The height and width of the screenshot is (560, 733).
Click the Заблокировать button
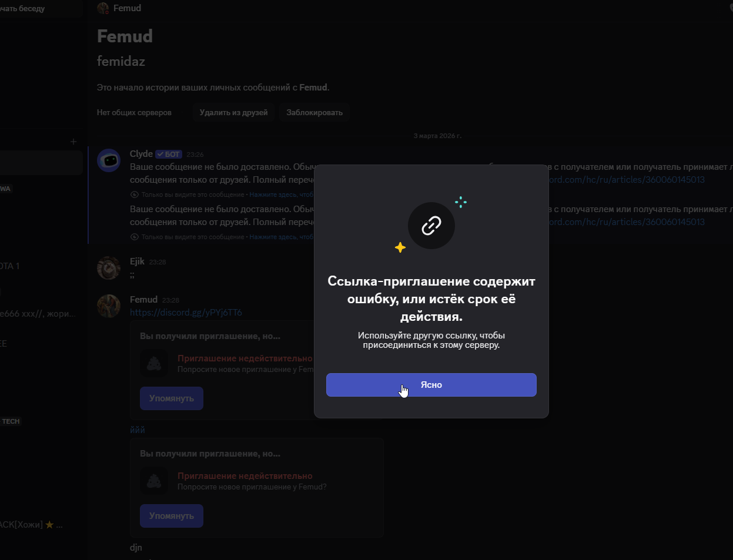[314, 112]
